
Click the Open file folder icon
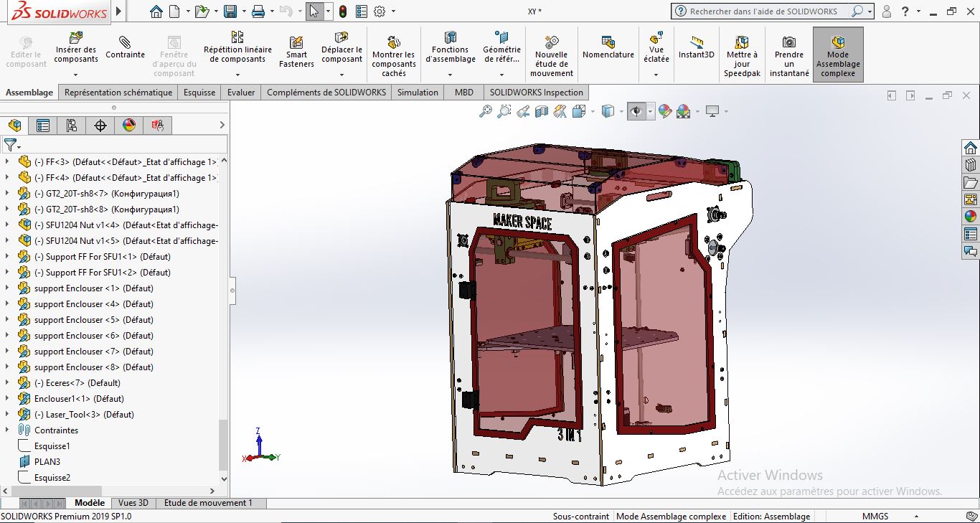click(202, 11)
